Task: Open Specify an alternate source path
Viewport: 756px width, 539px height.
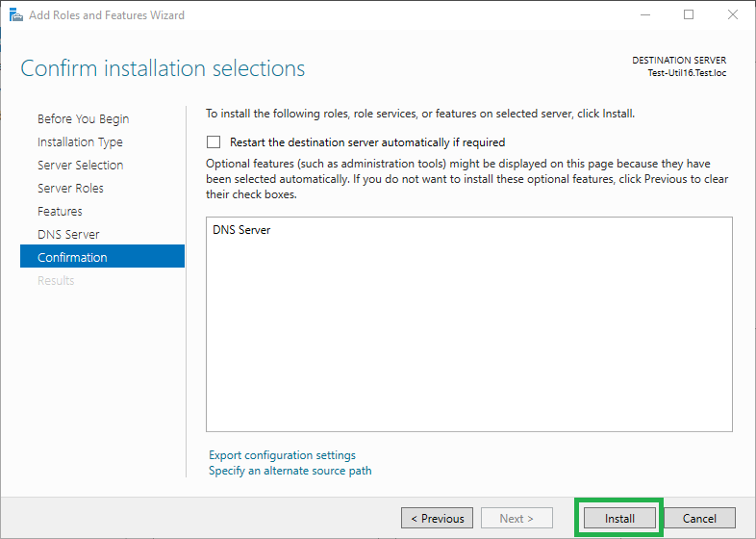Action: tap(290, 471)
